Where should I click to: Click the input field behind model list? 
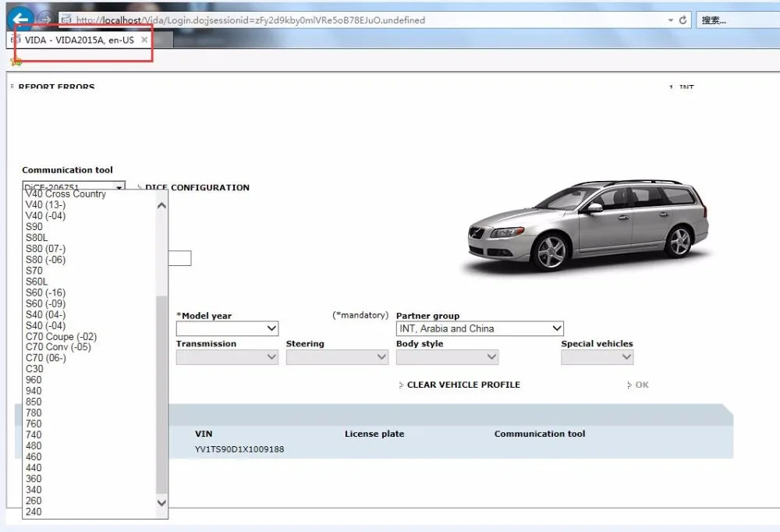pos(179,258)
